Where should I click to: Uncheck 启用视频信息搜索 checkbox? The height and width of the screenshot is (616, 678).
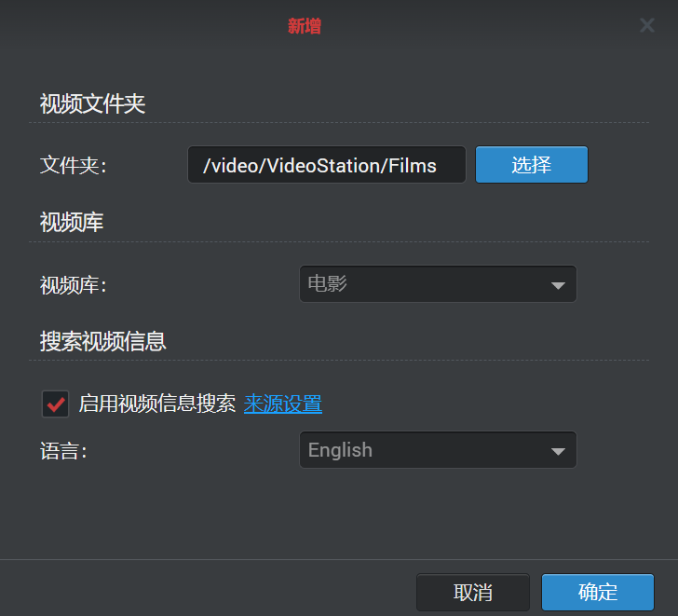click(x=55, y=404)
